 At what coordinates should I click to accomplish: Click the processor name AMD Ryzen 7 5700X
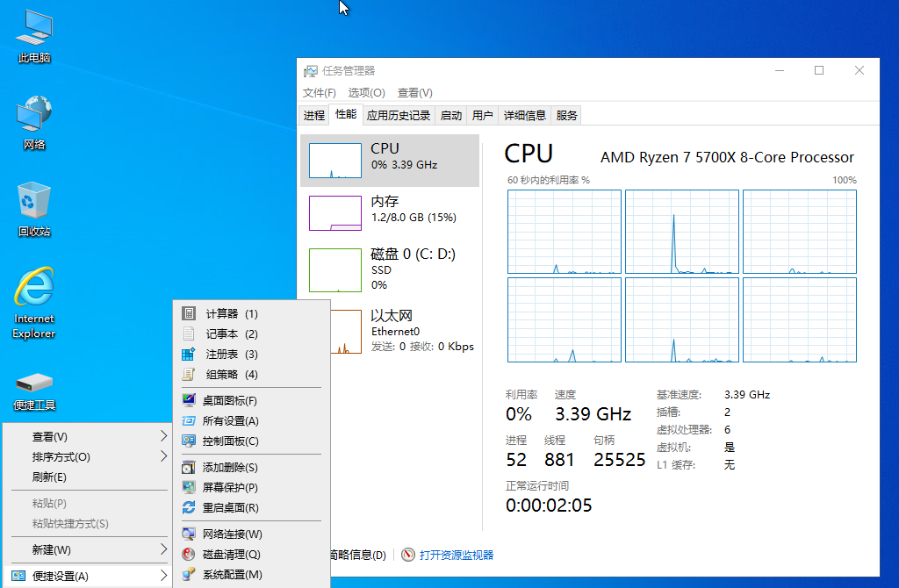point(727,157)
